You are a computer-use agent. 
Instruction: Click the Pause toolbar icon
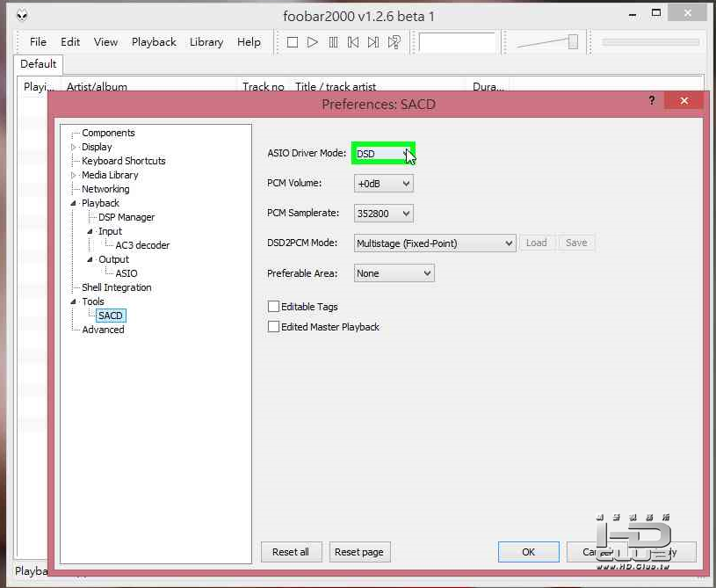coord(333,42)
